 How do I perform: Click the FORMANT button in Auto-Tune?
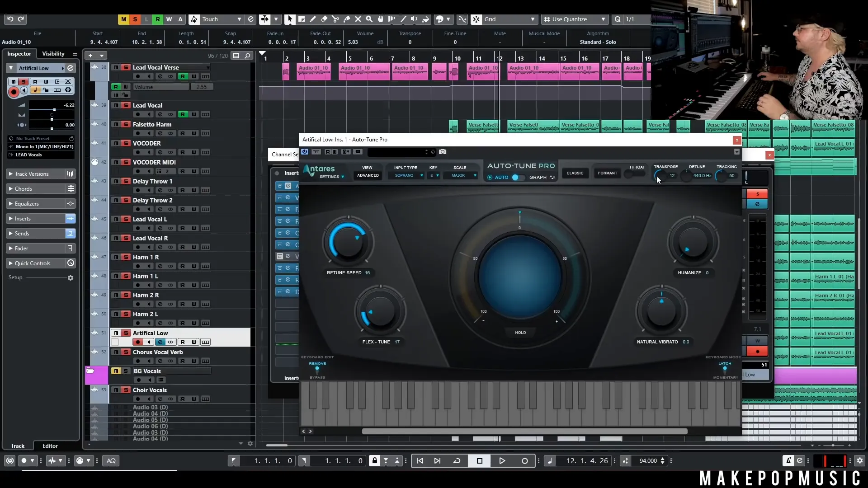(x=608, y=173)
